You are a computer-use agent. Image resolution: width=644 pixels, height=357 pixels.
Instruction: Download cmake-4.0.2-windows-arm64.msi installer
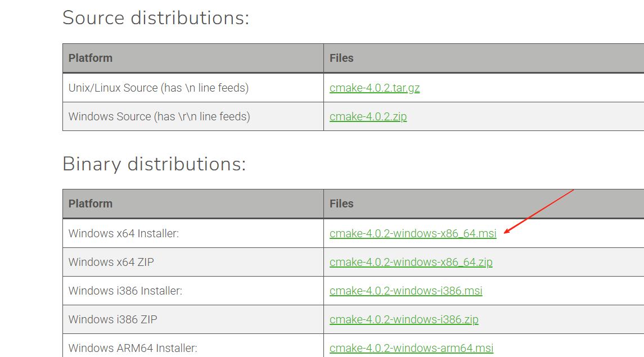pyautogui.click(x=411, y=348)
